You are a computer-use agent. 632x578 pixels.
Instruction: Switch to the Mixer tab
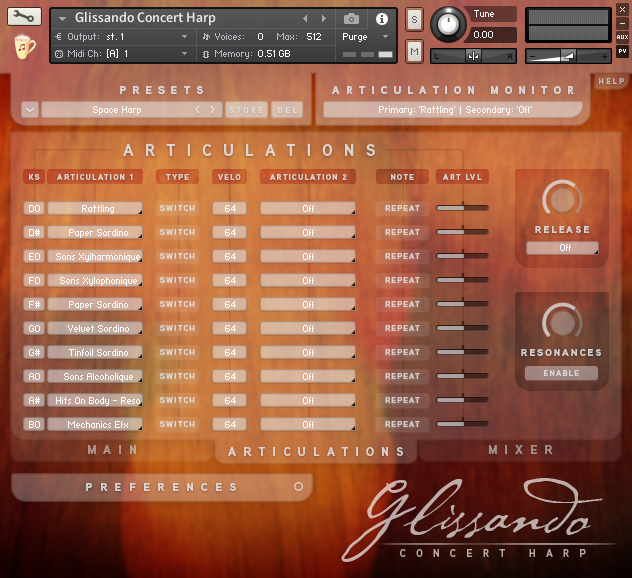click(x=521, y=450)
